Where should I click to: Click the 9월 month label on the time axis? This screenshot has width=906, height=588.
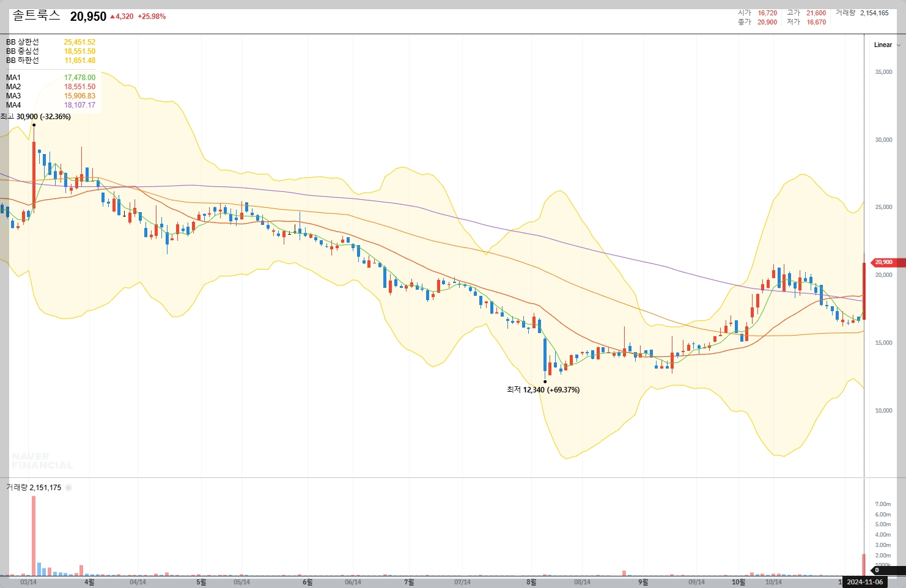click(643, 582)
